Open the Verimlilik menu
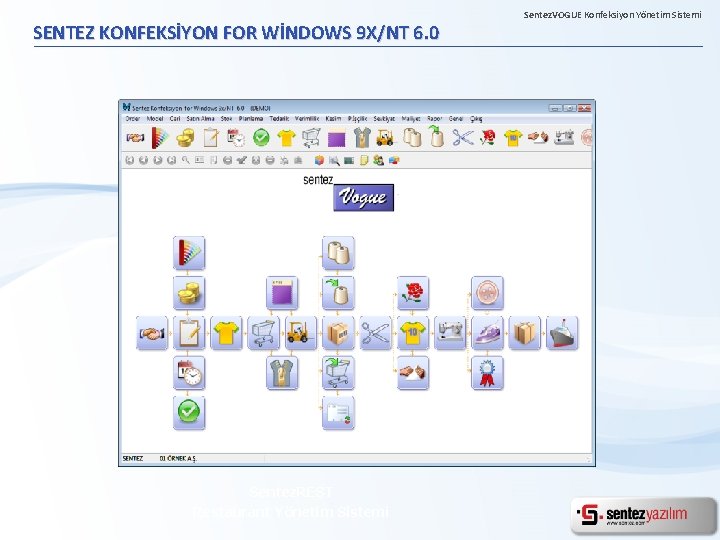This screenshot has width=720, height=540. click(307, 119)
